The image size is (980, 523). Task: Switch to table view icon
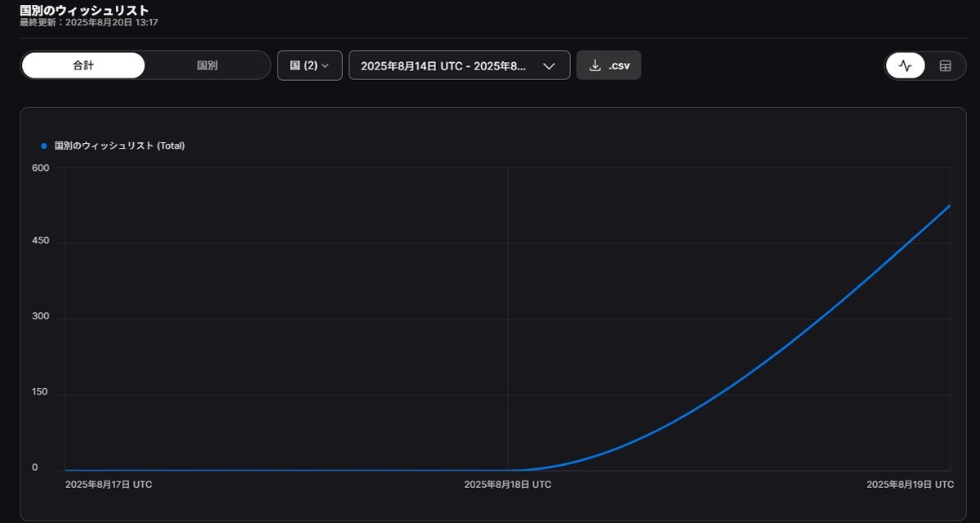pyautogui.click(x=945, y=66)
